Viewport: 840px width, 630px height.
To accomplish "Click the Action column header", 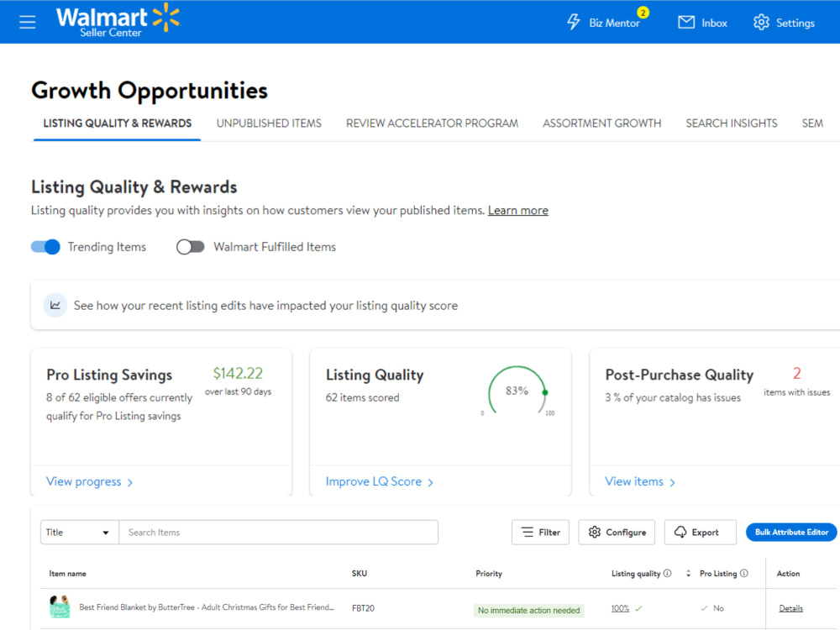I will [x=788, y=573].
